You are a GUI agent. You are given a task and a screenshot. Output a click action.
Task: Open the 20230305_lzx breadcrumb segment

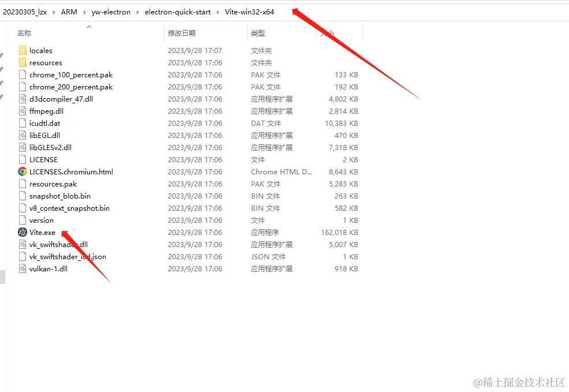pyautogui.click(x=25, y=12)
